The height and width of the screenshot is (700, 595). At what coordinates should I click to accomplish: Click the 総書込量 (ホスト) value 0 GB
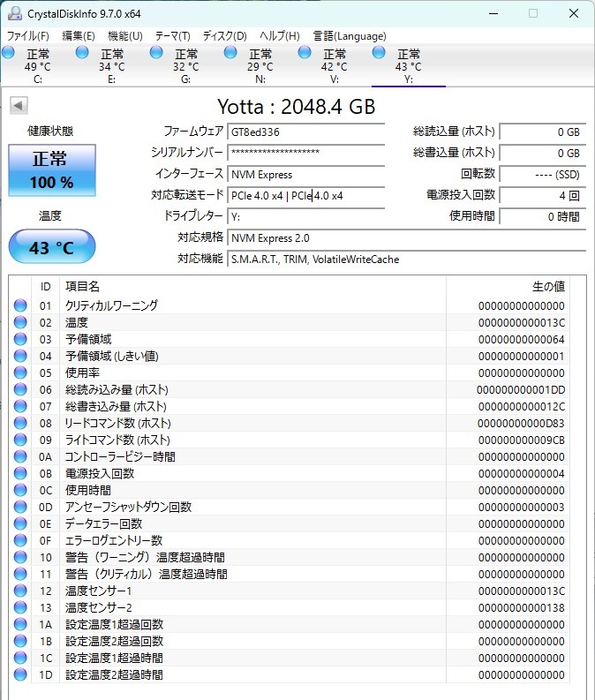[x=542, y=153]
